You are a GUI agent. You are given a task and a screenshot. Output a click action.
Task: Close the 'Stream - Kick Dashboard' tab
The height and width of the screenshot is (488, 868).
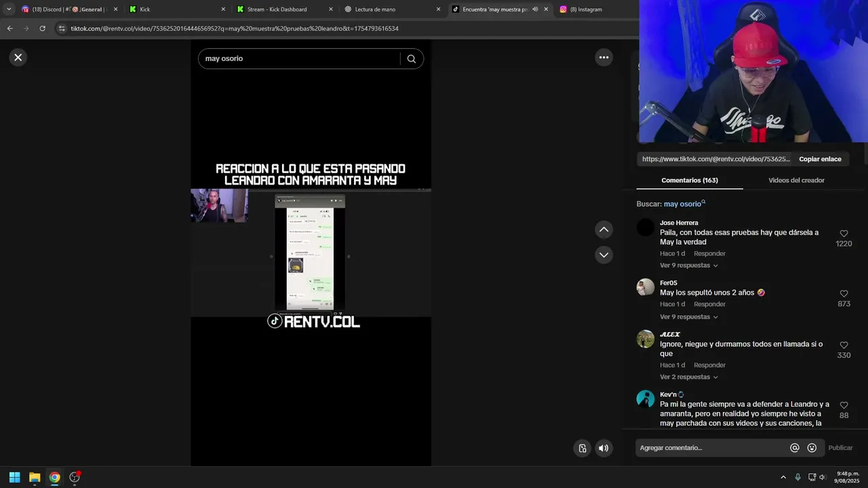coord(331,9)
